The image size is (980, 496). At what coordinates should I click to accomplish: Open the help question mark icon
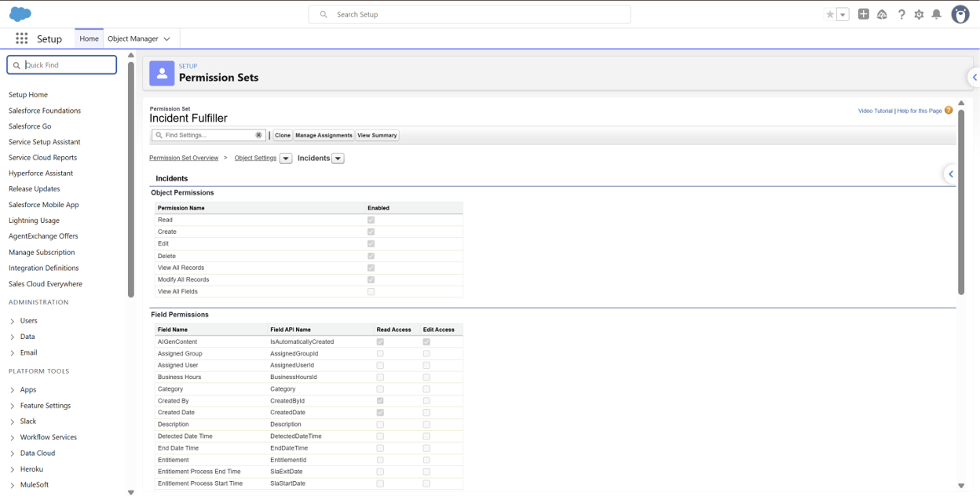901,14
